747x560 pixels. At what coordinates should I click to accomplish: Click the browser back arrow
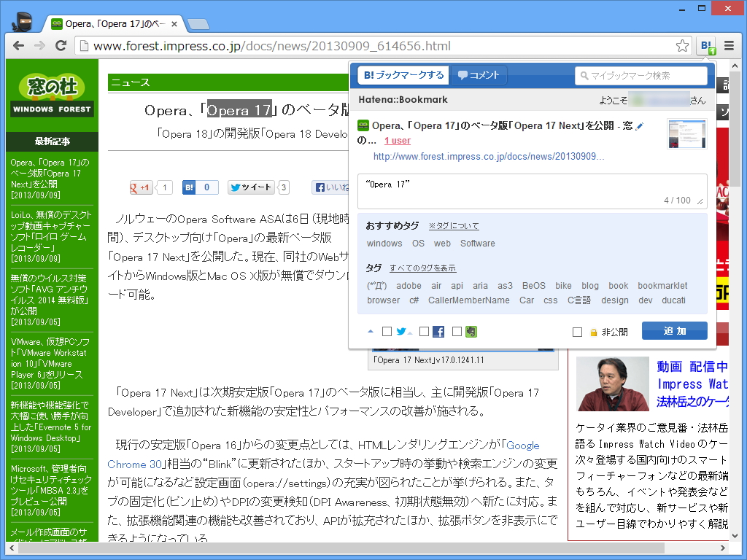tap(18, 46)
